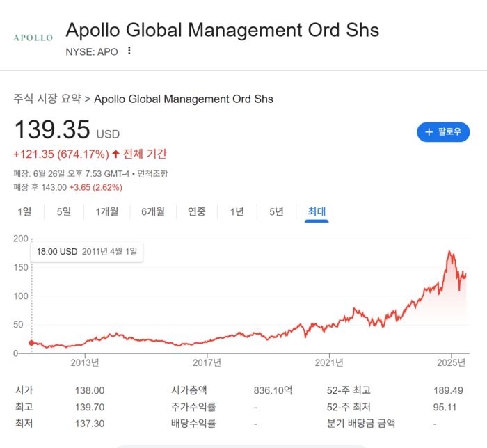The width and height of the screenshot is (487, 448).
Task: Open the three-dot more options menu
Action: [129, 51]
